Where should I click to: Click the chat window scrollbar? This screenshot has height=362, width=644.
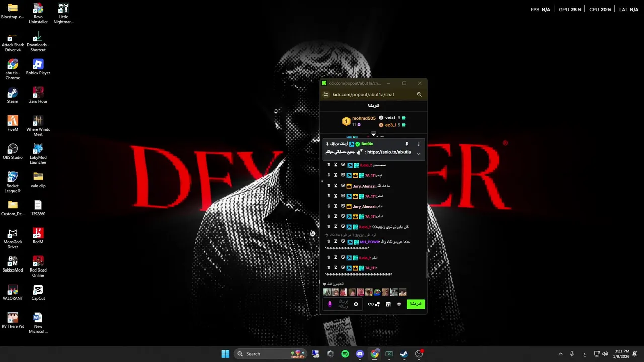pyautogui.click(x=426, y=264)
